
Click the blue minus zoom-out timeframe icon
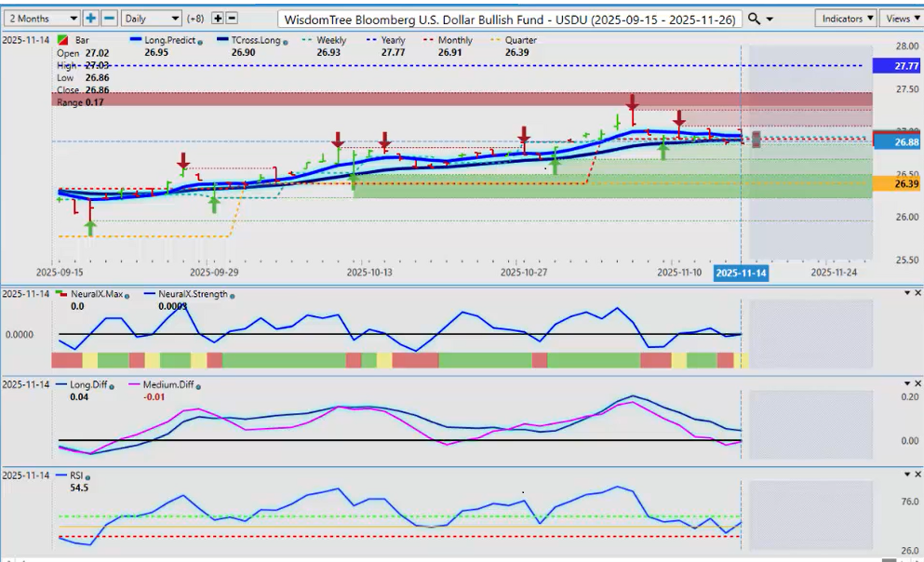click(108, 19)
